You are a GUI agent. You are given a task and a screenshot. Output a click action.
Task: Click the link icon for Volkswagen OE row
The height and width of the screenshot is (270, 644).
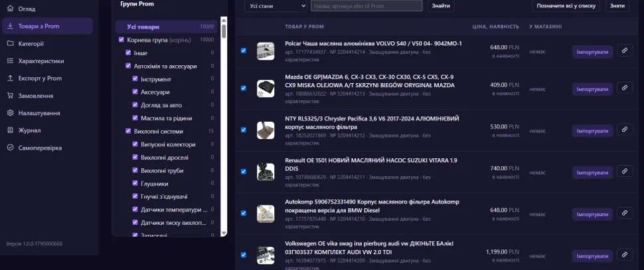click(625, 255)
